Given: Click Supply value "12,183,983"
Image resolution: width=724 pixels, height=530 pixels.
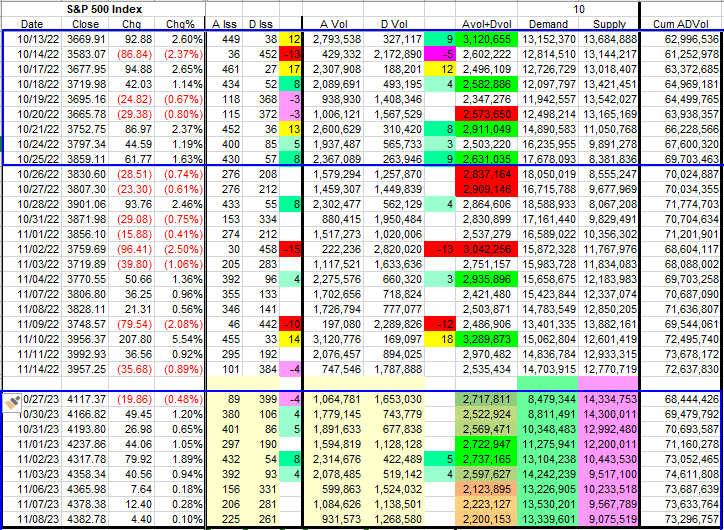Looking at the screenshot, I should click(x=609, y=279).
